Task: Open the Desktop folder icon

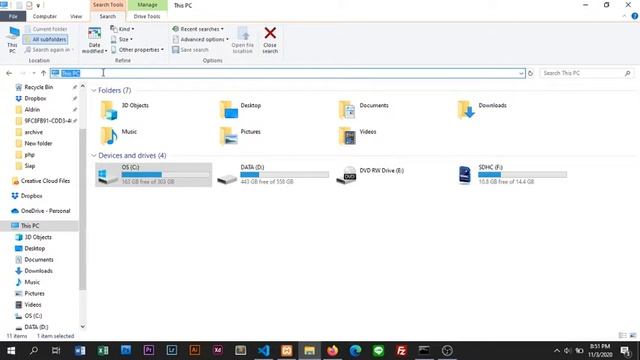Action: 228,110
